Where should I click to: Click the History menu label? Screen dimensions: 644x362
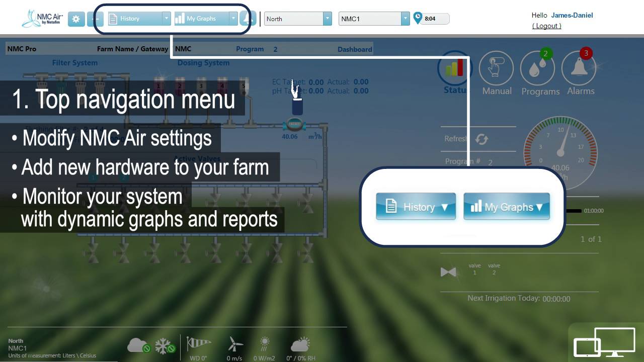click(130, 19)
